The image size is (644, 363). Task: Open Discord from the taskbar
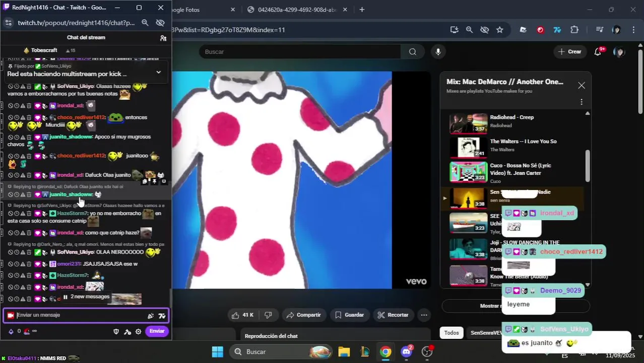pos(406,351)
